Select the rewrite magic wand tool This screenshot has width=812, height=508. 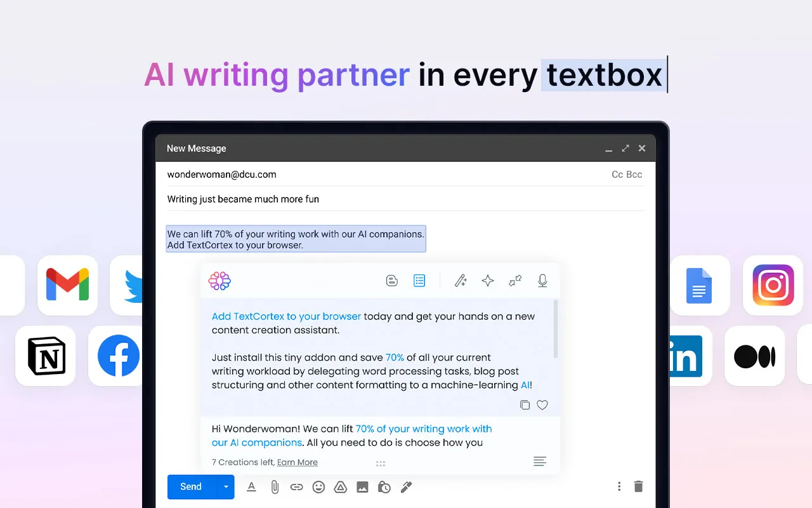[x=461, y=280]
